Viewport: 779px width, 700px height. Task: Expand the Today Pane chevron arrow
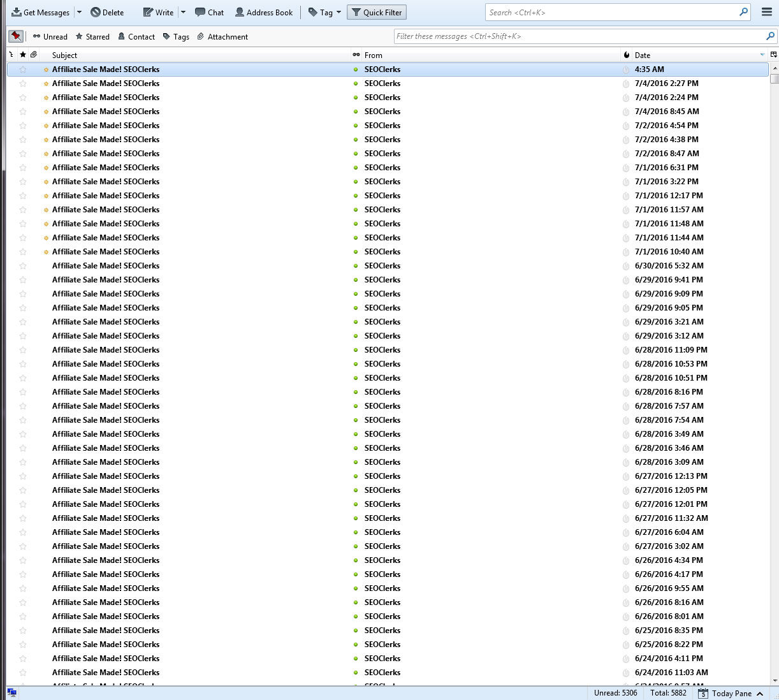[760, 694]
